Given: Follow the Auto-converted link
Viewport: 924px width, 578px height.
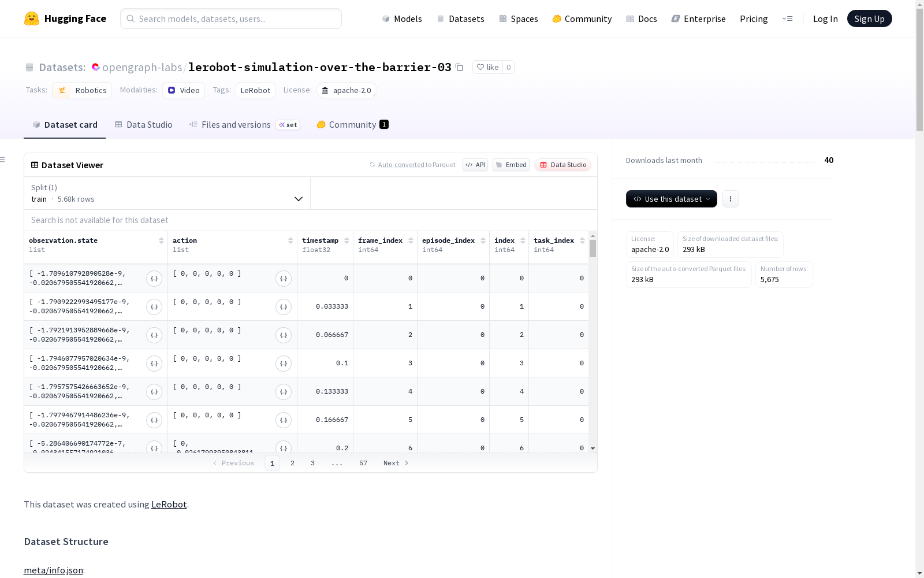Looking at the screenshot, I should pos(401,165).
